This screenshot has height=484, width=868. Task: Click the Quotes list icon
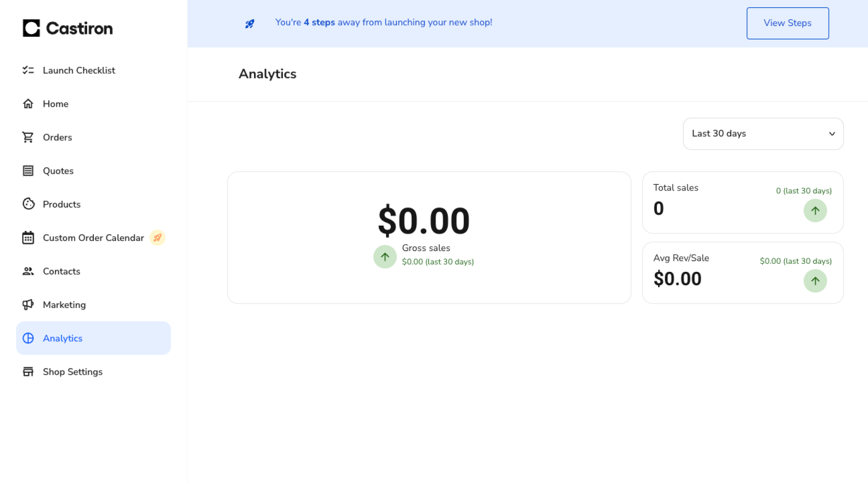(x=28, y=171)
